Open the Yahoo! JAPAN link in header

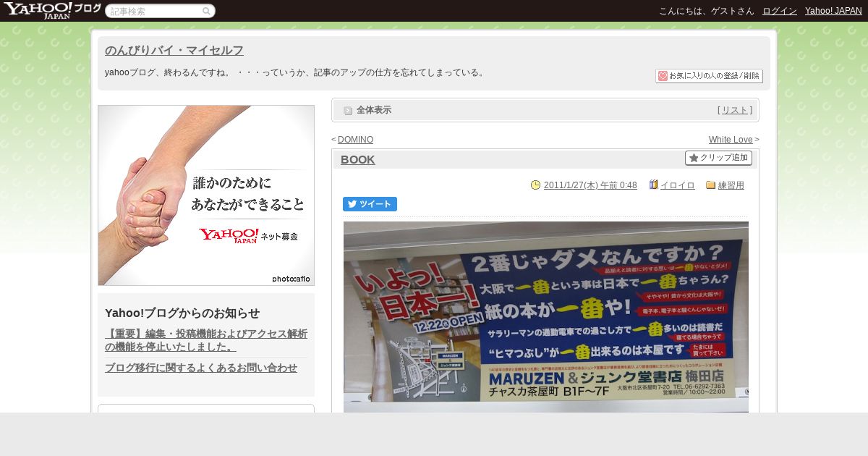tap(833, 11)
